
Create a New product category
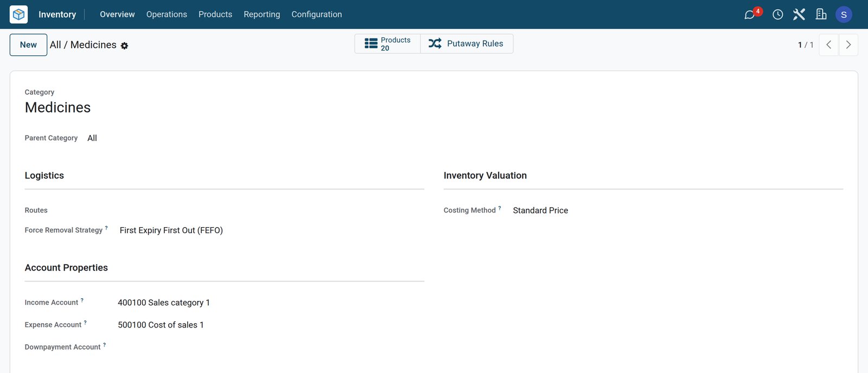click(x=28, y=45)
